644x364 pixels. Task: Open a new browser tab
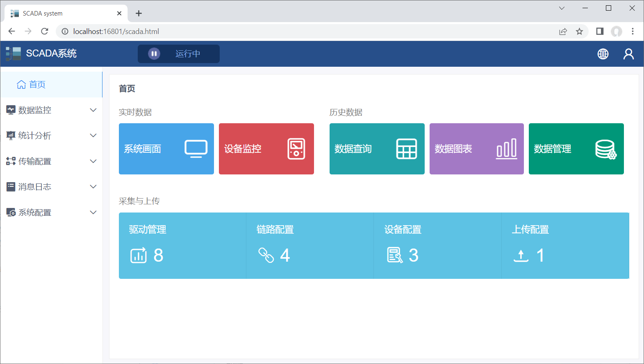139,14
